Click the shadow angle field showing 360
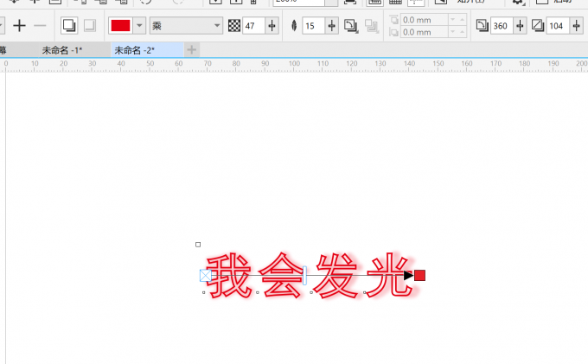Screen dimensions: 588x364 click(502, 26)
